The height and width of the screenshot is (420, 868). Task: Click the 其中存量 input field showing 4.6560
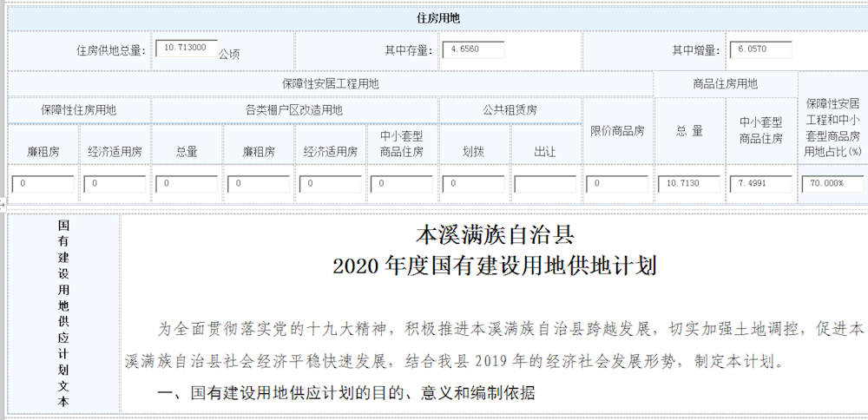pos(473,49)
